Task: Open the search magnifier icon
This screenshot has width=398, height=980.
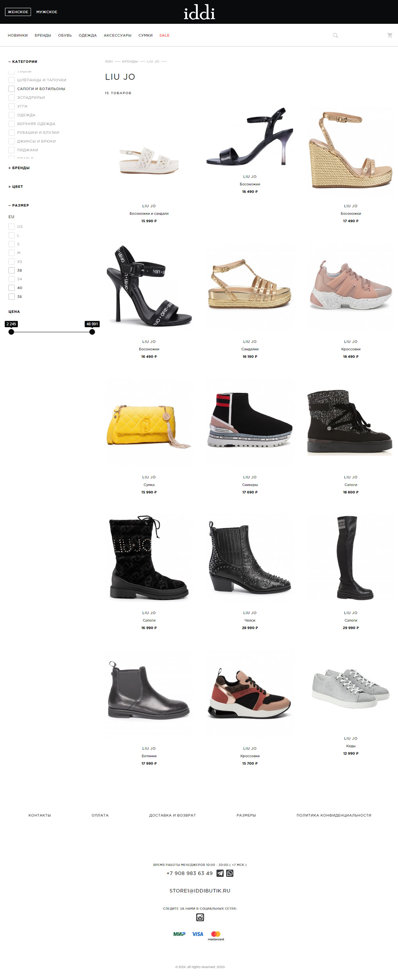Action: [x=336, y=35]
